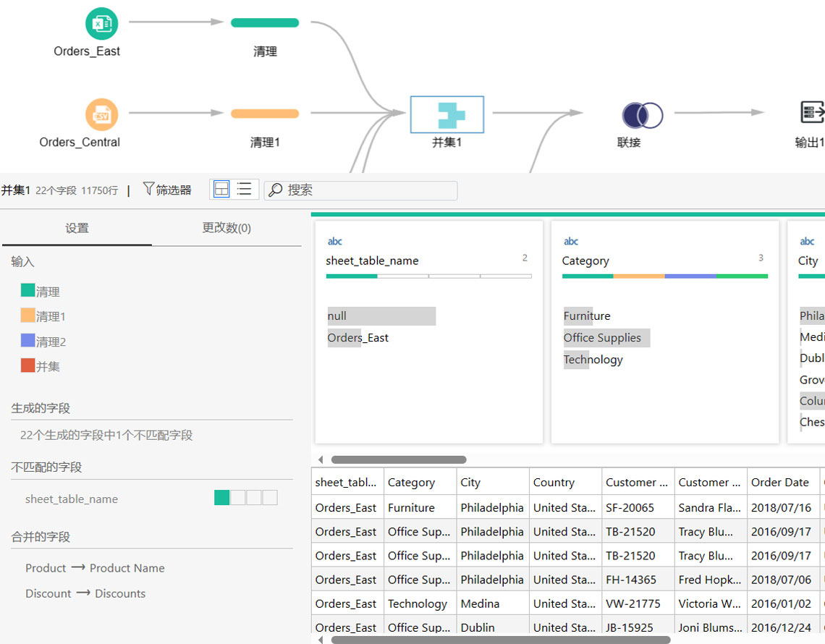The width and height of the screenshot is (825, 644).
Task: Select the Technology cell in data grid
Action: tap(420, 603)
